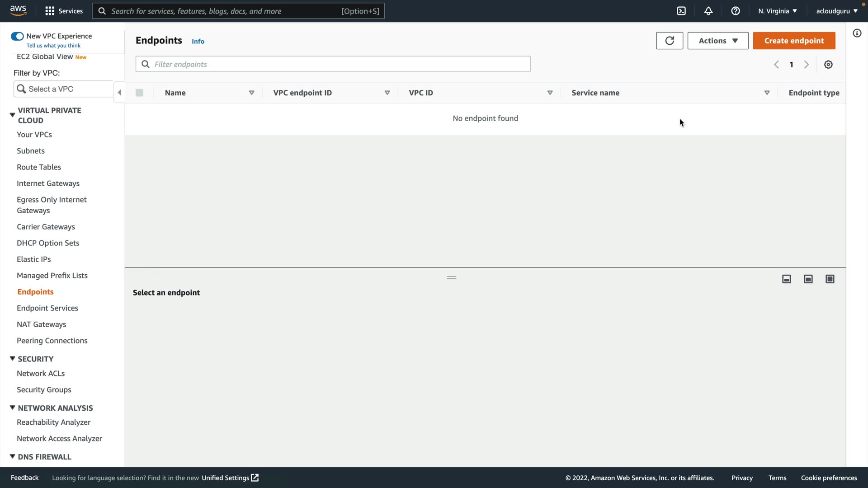Collapse the SECURITY section
The image size is (868, 488).
pos(13,359)
